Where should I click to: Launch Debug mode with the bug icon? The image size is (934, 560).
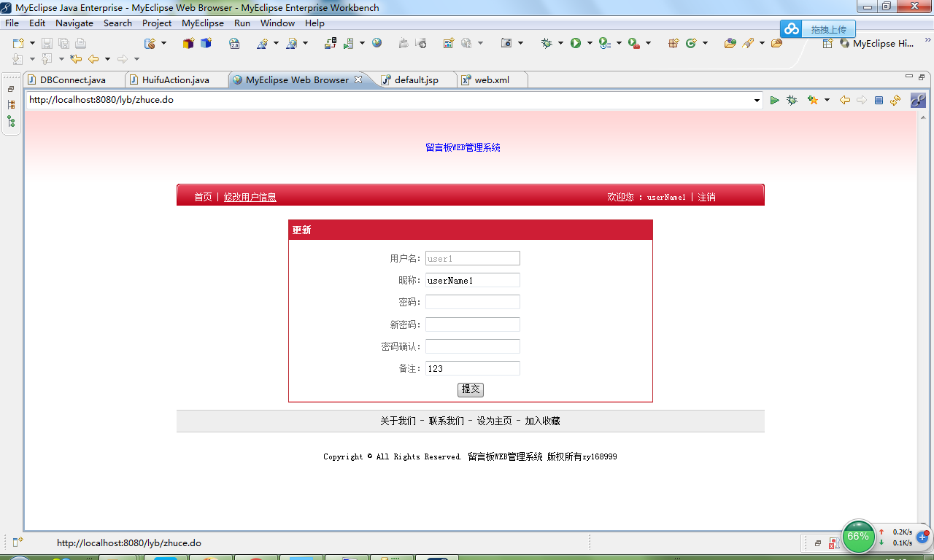(547, 43)
